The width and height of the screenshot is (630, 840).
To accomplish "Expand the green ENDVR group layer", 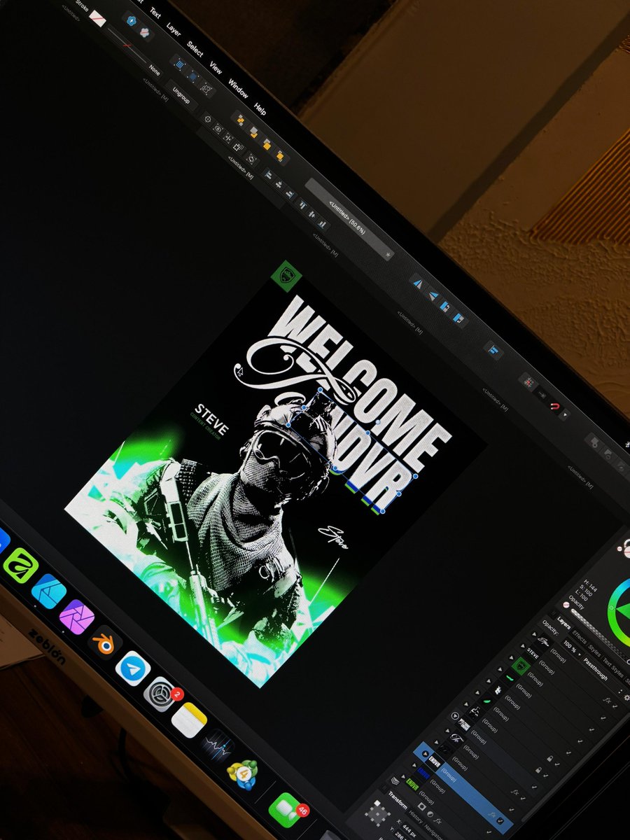I will [x=403, y=777].
